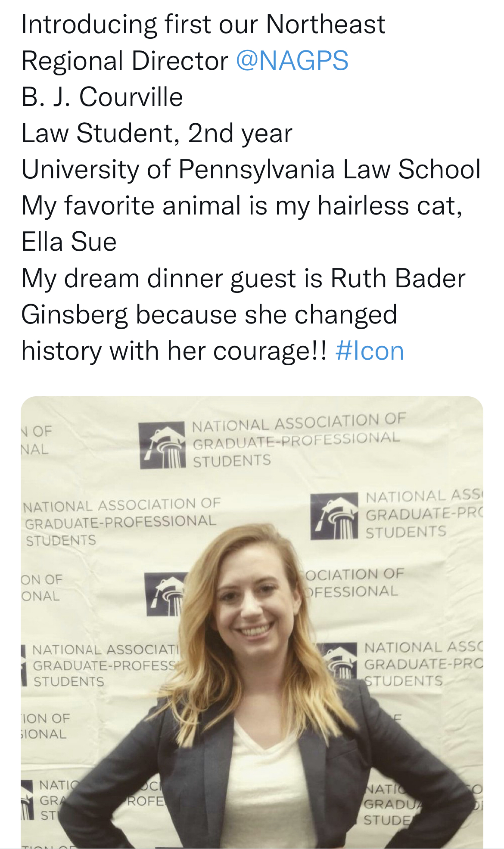The height and width of the screenshot is (849, 504).
Task: Click the words 'Regional Director' in the tweet
Action: pyautogui.click(x=125, y=61)
